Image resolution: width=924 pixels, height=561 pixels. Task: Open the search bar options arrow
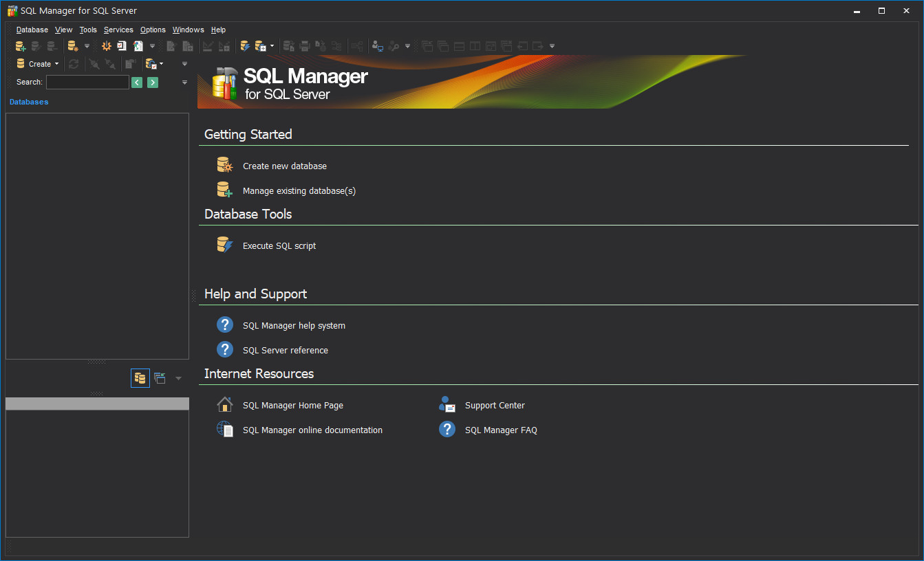point(184,82)
